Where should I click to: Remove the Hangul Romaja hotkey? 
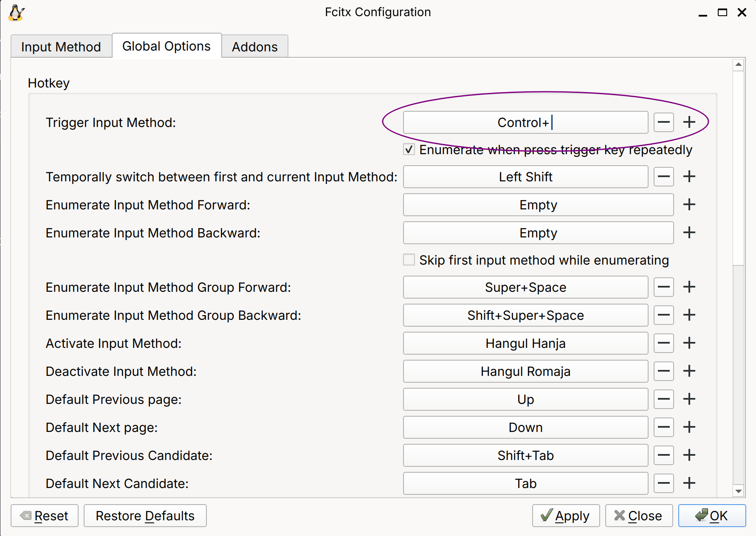(664, 371)
